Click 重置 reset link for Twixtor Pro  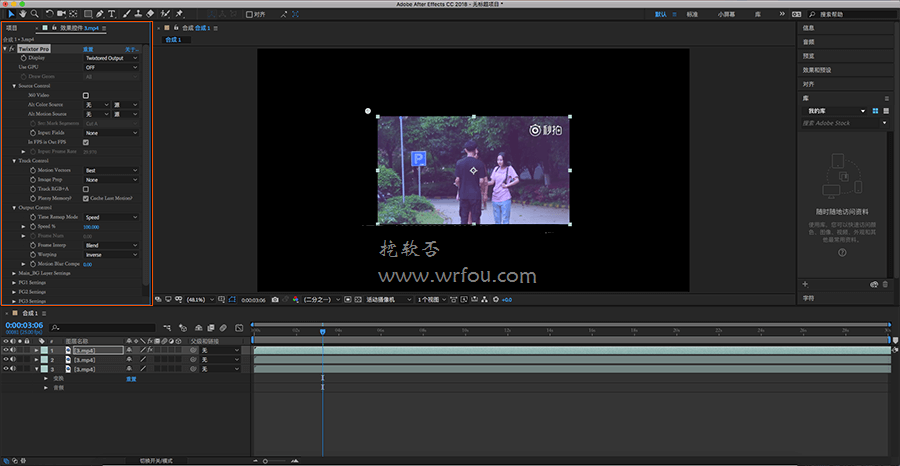(88, 49)
